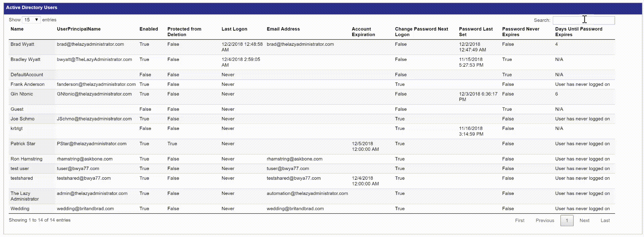This screenshot has width=644, height=237.
Task: Click wedding@britandbrad.com email address cell
Action: pyautogui.click(x=295, y=209)
